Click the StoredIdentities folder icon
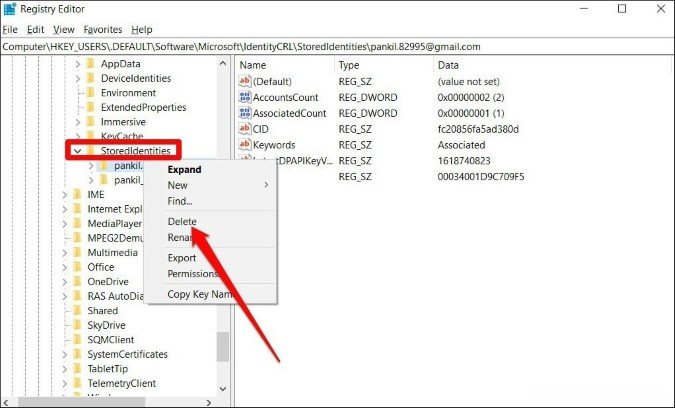 click(x=90, y=151)
